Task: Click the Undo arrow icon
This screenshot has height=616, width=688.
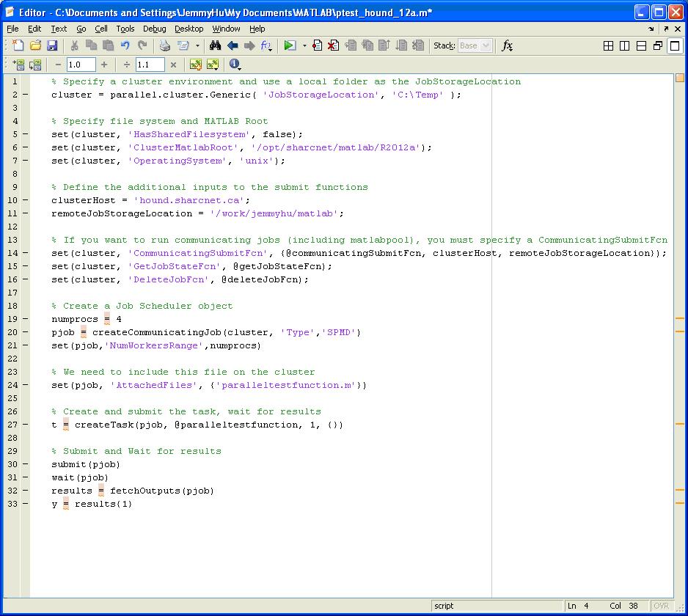Action: 125,45
